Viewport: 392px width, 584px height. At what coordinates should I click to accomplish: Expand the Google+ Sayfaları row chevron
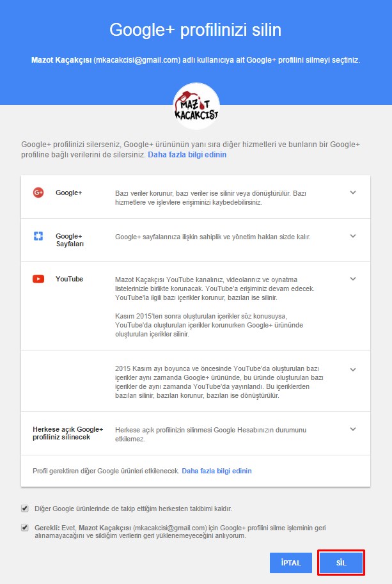[x=353, y=236]
